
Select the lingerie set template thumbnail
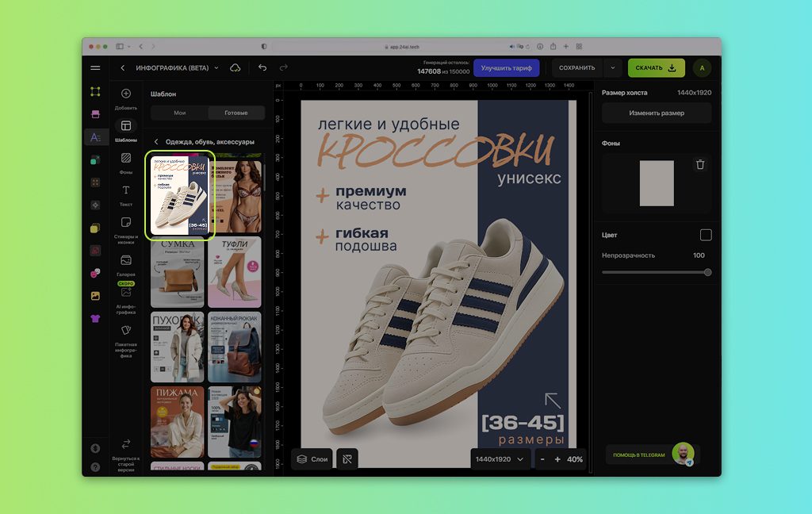(235, 196)
